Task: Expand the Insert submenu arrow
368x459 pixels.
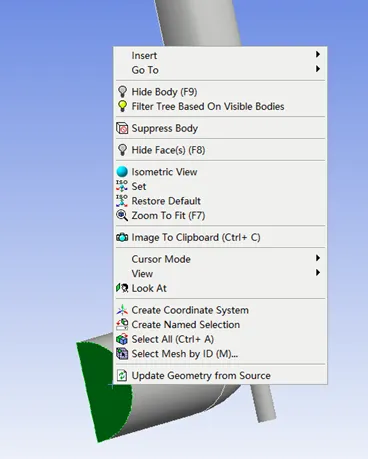Action: pyautogui.click(x=318, y=54)
